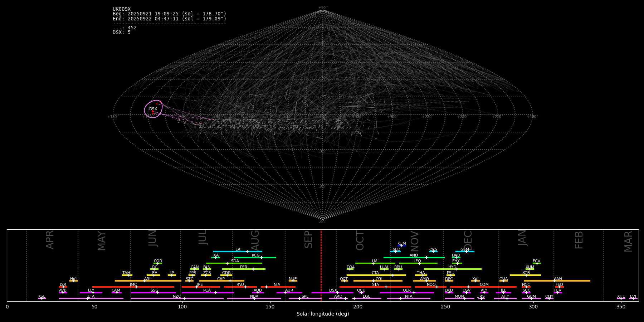Click the LYR shower label
The height and width of the screenshot is (322, 644).
tap(63, 285)
